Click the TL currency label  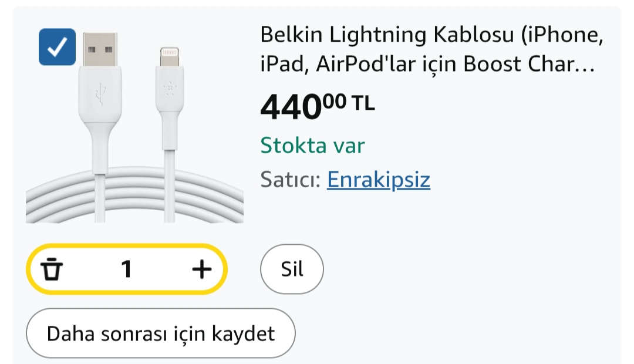point(363,103)
